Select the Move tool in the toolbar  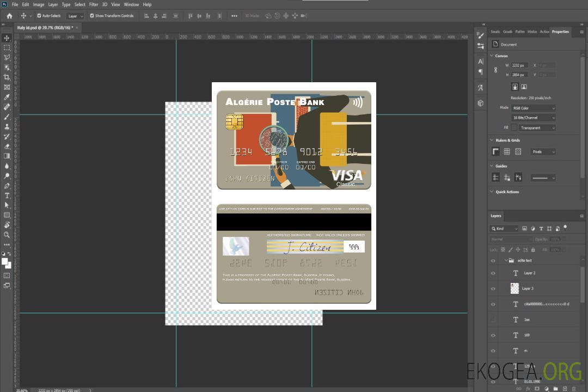[x=7, y=38]
